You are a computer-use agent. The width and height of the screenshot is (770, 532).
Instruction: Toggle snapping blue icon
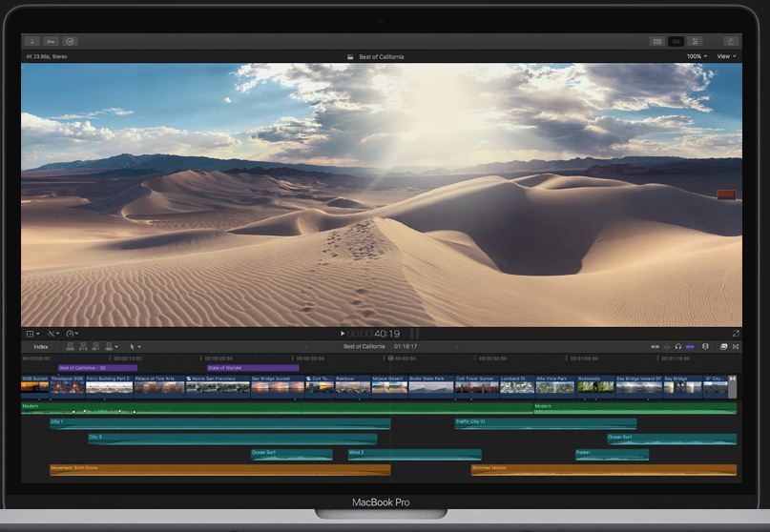690,347
